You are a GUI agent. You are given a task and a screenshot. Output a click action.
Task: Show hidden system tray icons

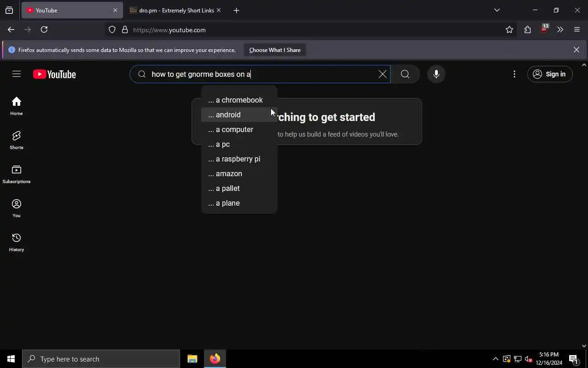click(495, 359)
